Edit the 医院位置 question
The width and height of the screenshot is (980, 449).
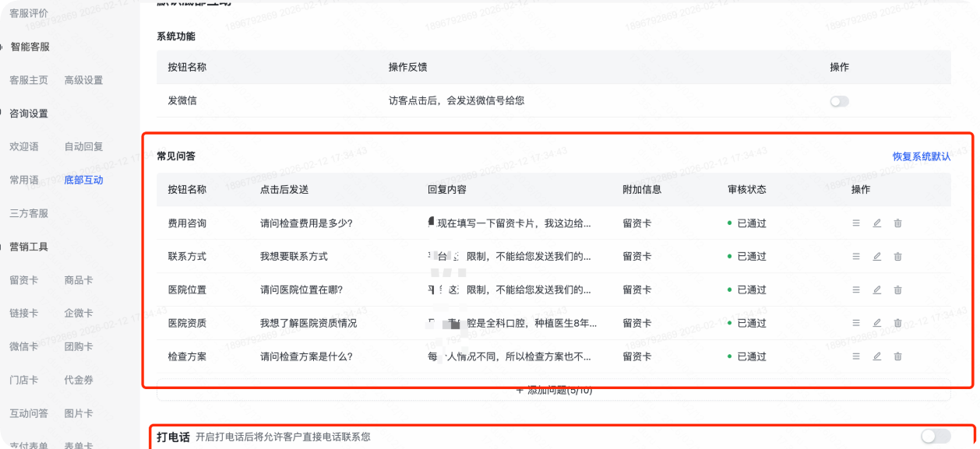click(x=877, y=290)
